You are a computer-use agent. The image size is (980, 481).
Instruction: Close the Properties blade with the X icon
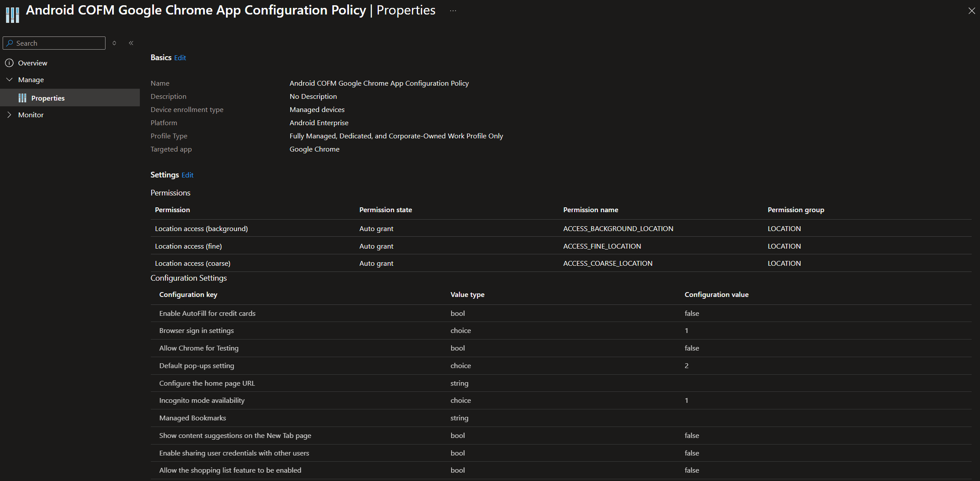coord(972,11)
